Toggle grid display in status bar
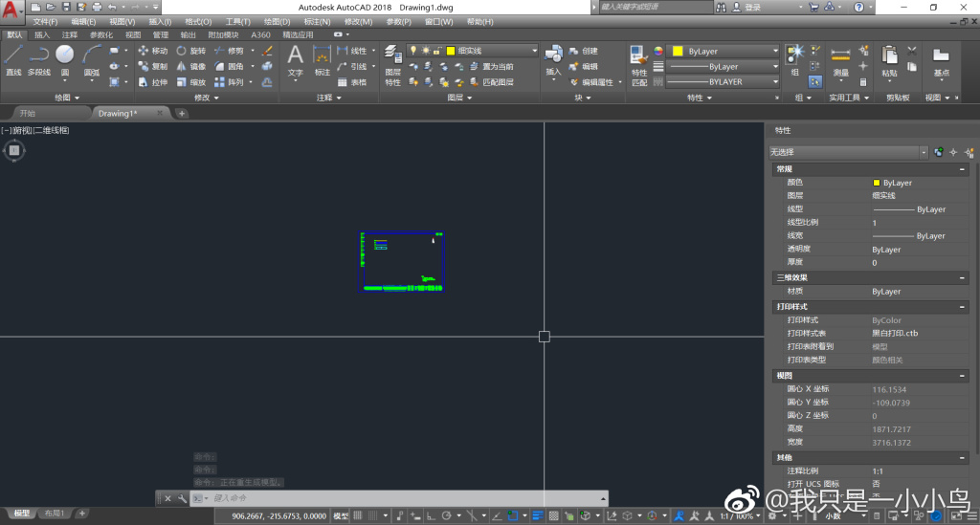This screenshot has width=980, height=525. (x=358, y=515)
